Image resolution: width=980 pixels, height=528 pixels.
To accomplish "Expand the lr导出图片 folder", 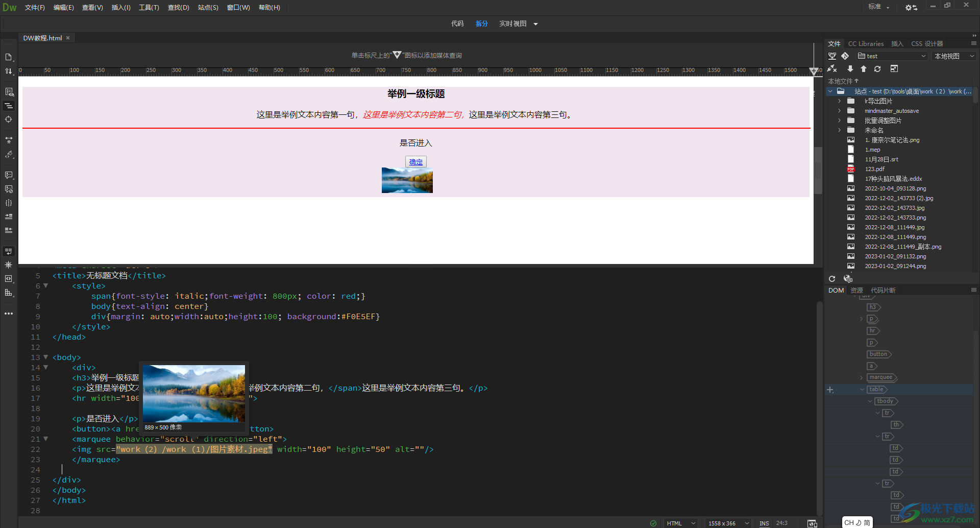I will (839, 101).
